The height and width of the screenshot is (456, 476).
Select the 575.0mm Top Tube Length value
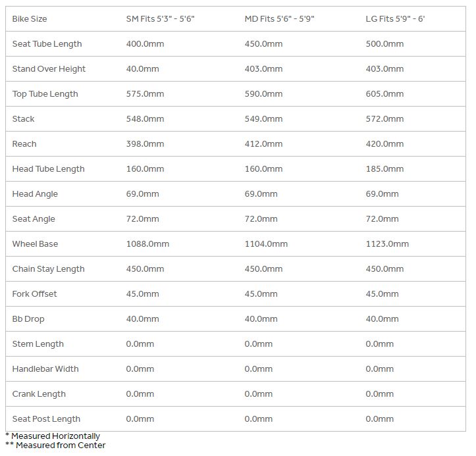(x=145, y=94)
